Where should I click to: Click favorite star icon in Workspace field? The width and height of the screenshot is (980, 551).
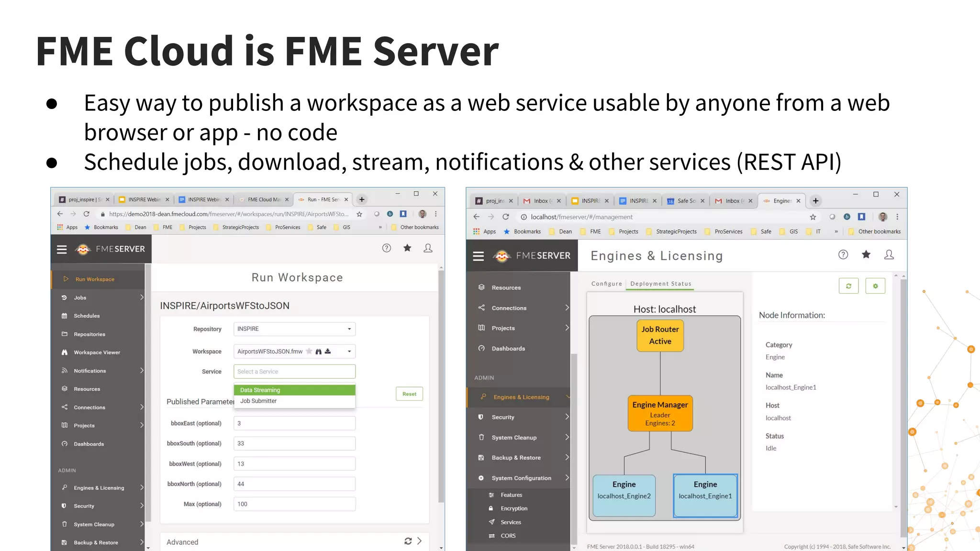tap(309, 352)
